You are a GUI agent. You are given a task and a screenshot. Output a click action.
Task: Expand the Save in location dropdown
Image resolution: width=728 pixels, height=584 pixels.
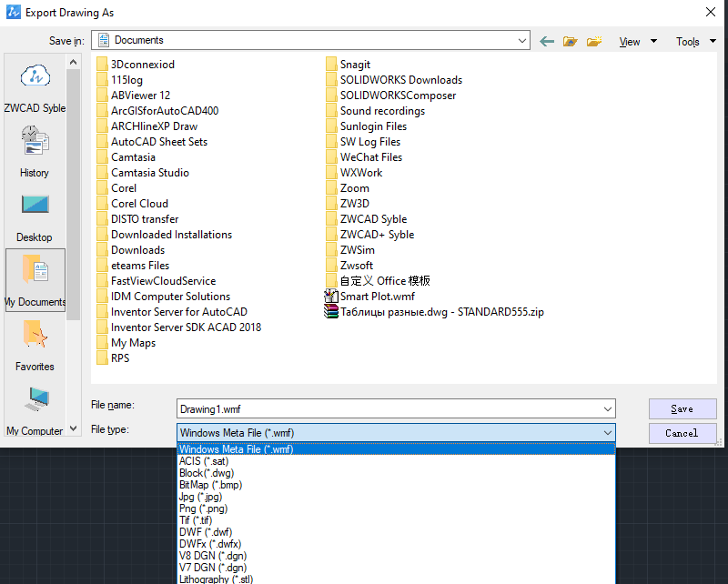(521, 41)
